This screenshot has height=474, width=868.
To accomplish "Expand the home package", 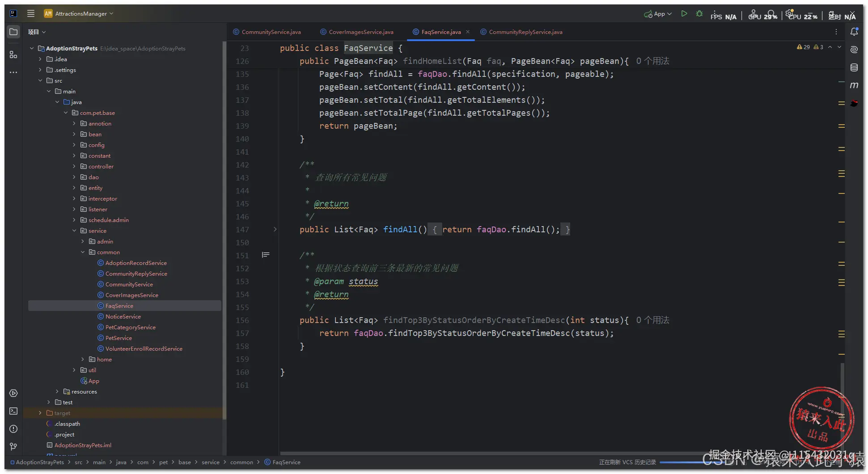I will 83,359.
